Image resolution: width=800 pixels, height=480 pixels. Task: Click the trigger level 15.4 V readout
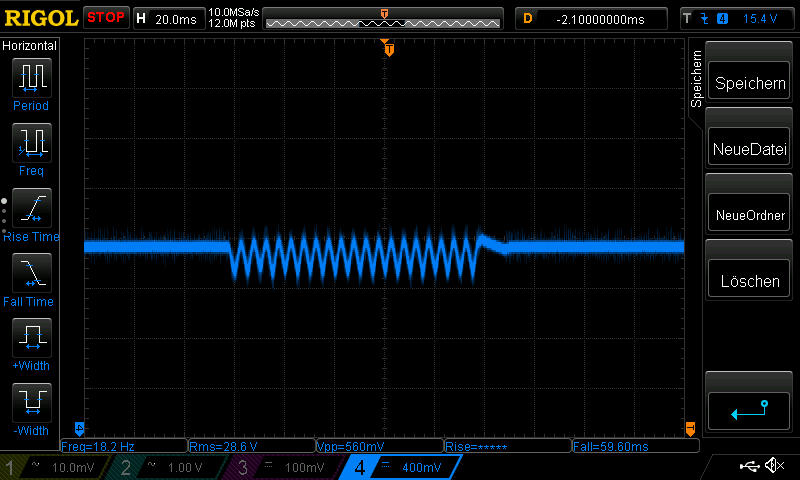(x=760, y=19)
